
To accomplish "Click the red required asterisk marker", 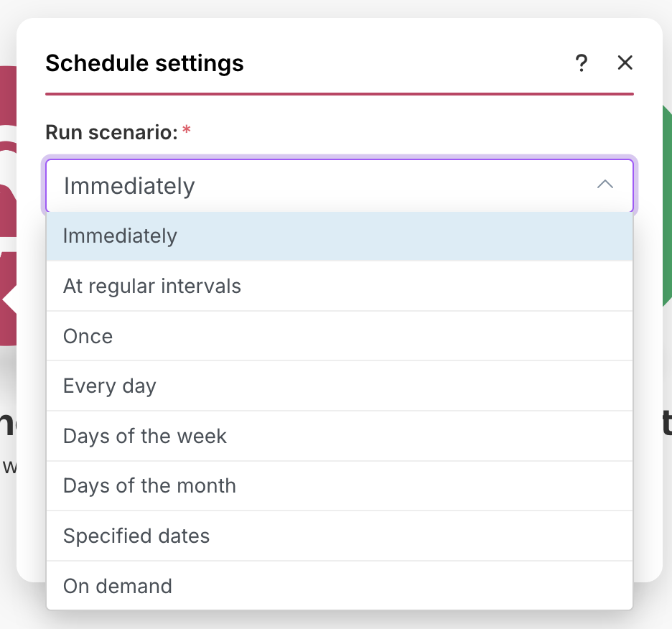I will point(187,131).
